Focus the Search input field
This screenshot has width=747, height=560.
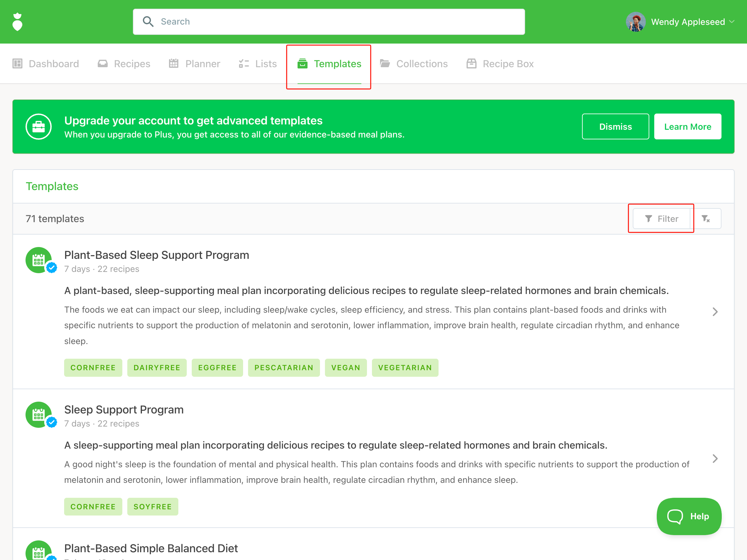click(x=338, y=21)
